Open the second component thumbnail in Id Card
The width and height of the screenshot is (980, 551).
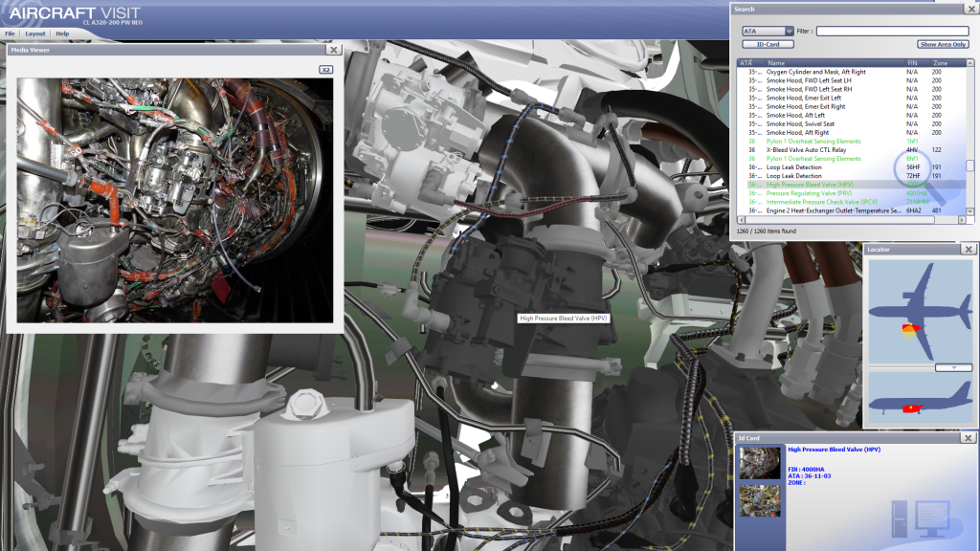click(760, 500)
